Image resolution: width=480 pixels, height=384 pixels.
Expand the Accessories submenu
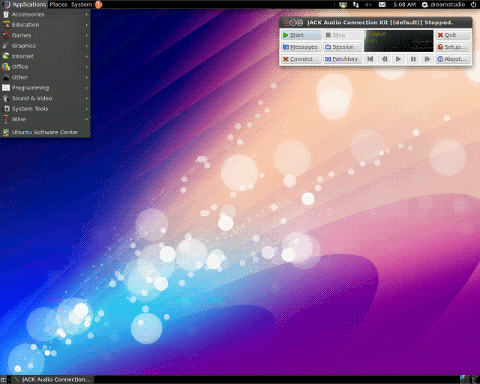tap(45, 14)
